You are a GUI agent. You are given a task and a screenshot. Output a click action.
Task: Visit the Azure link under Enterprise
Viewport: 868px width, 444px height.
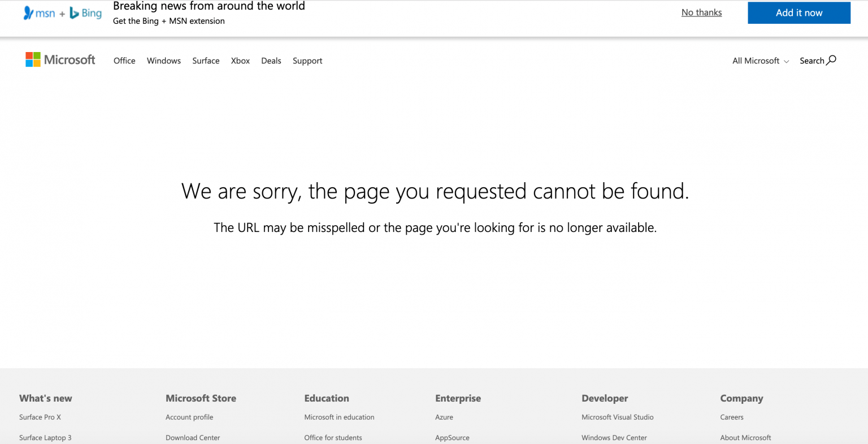coord(444,417)
